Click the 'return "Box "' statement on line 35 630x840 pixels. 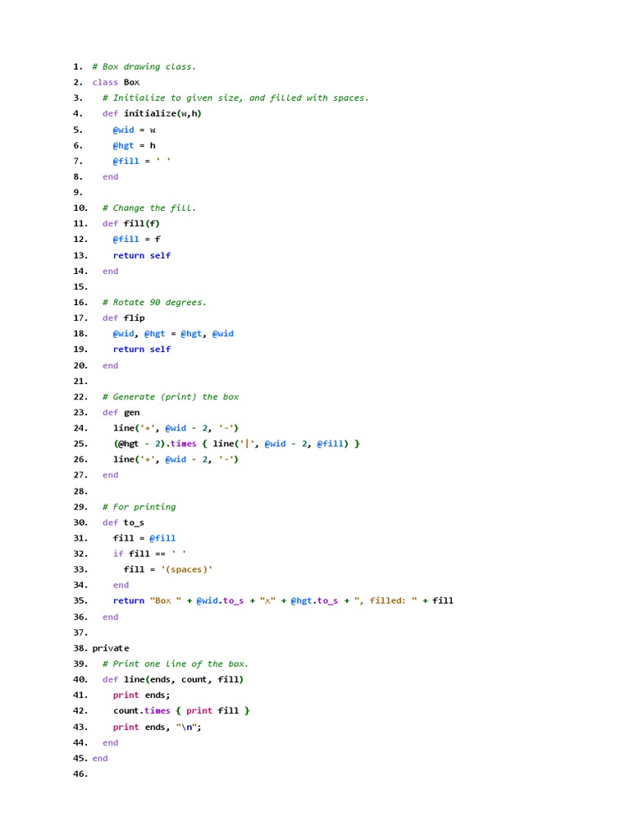click(283, 600)
